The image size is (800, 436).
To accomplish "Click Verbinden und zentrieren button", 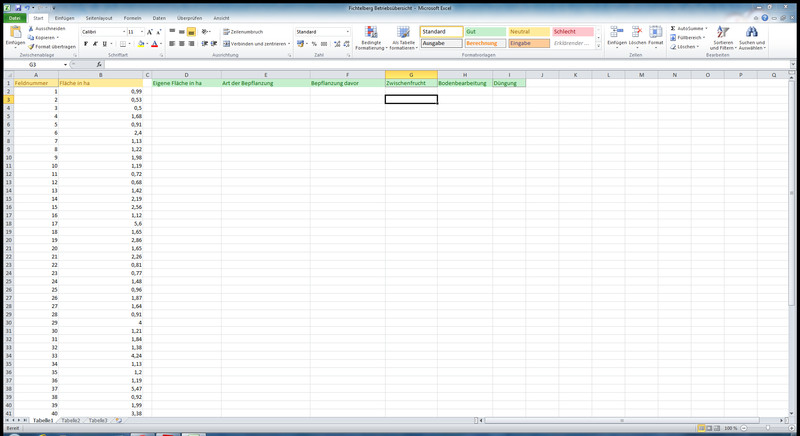I will [x=255, y=44].
